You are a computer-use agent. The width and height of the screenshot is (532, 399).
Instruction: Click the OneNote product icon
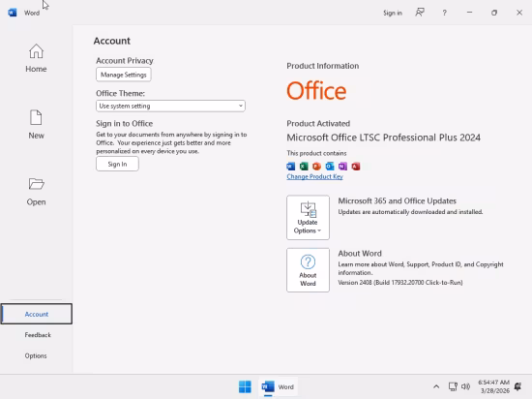click(342, 166)
